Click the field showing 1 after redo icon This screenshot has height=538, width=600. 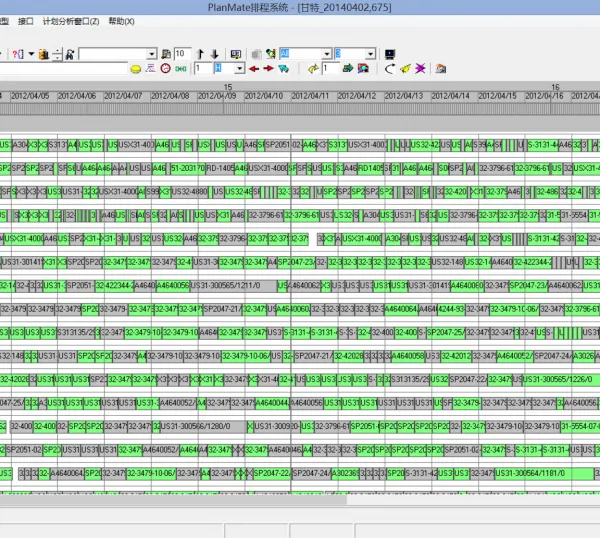coord(330,68)
